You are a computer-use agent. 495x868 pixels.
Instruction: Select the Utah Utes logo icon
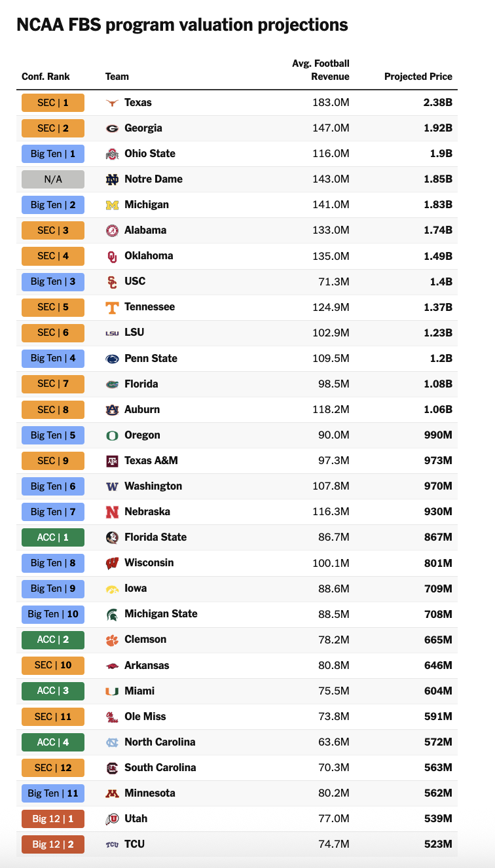coord(113,819)
